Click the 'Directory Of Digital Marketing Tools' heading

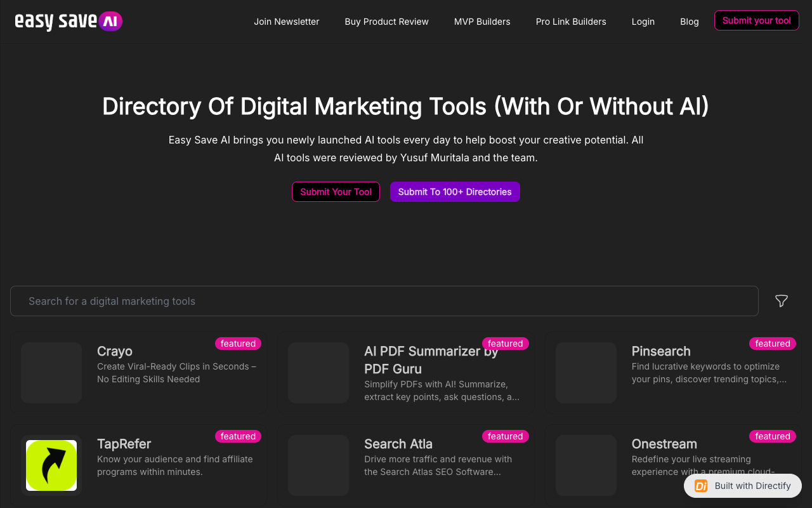click(406, 106)
